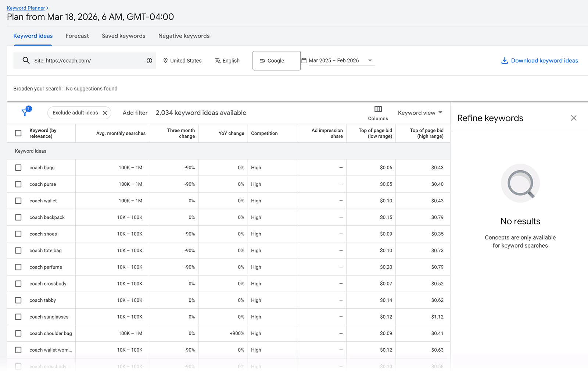The image size is (588, 373).
Task: Click the download icon next to Download keyword ideas
Action: (x=504, y=60)
